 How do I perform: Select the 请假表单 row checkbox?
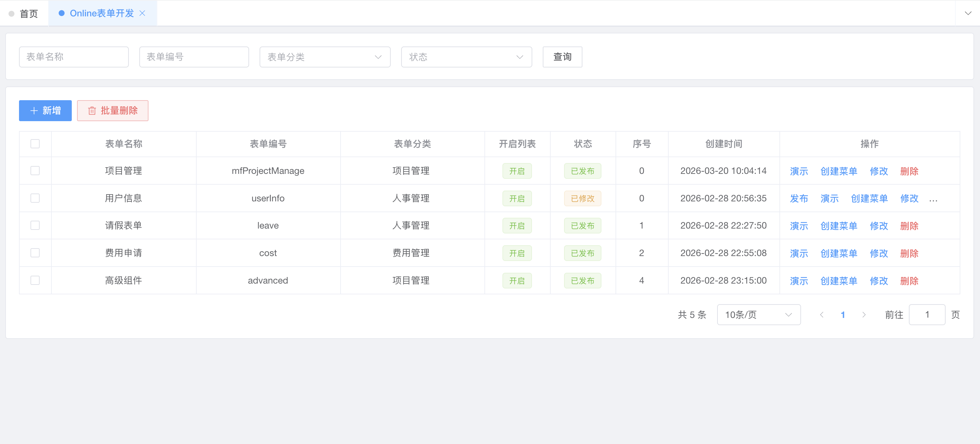(x=35, y=225)
